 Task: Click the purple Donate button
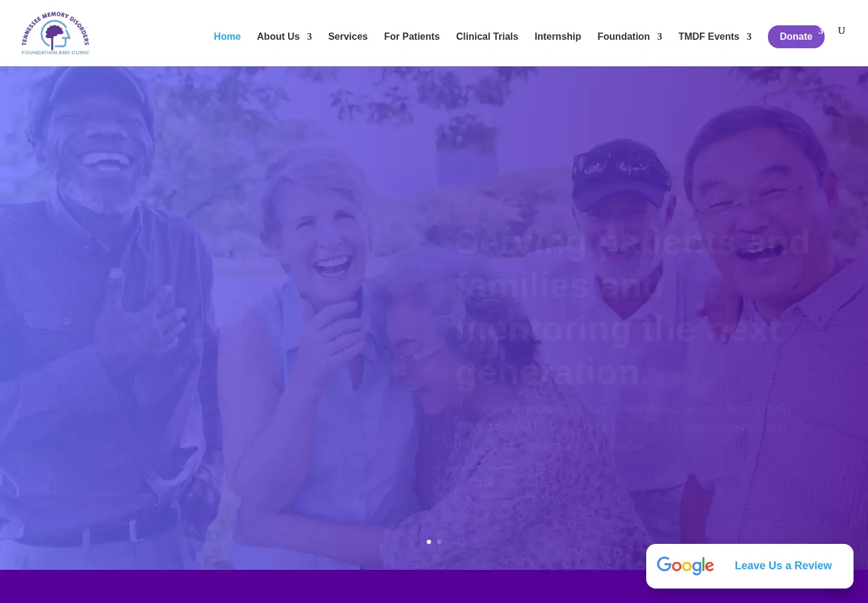[x=796, y=37]
